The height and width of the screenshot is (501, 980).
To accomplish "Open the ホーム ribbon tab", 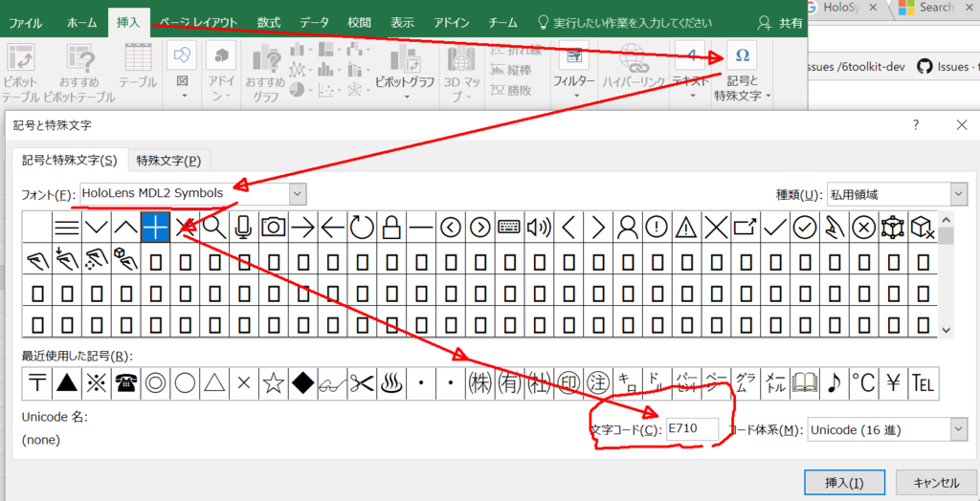I will click(82, 23).
